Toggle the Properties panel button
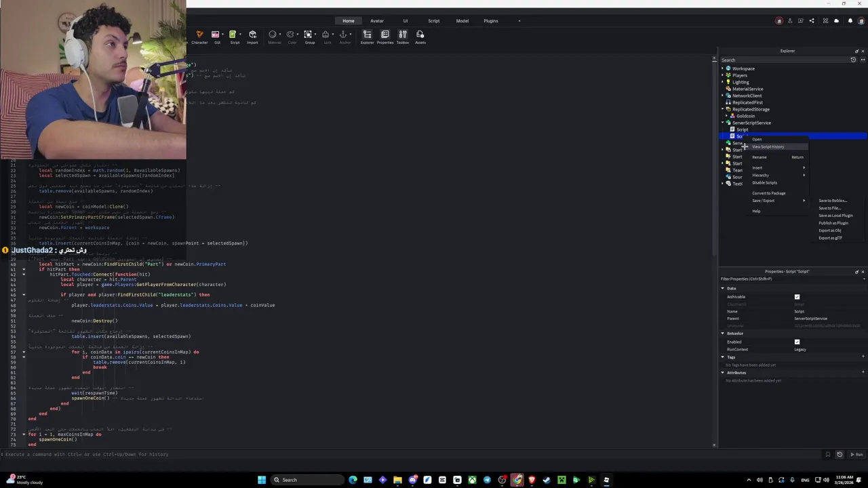This screenshot has width=868, height=488. pos(384,37)
